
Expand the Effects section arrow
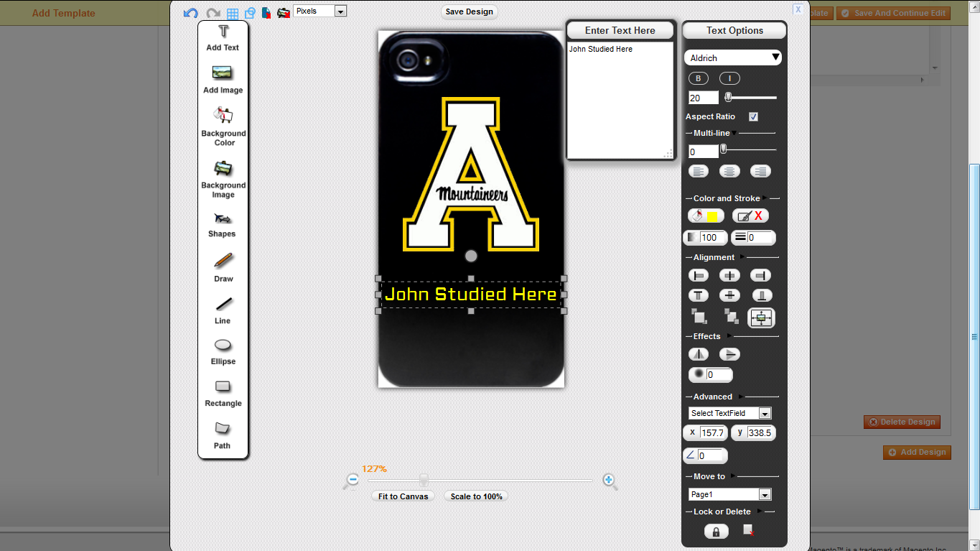click(x=729, y=336)
